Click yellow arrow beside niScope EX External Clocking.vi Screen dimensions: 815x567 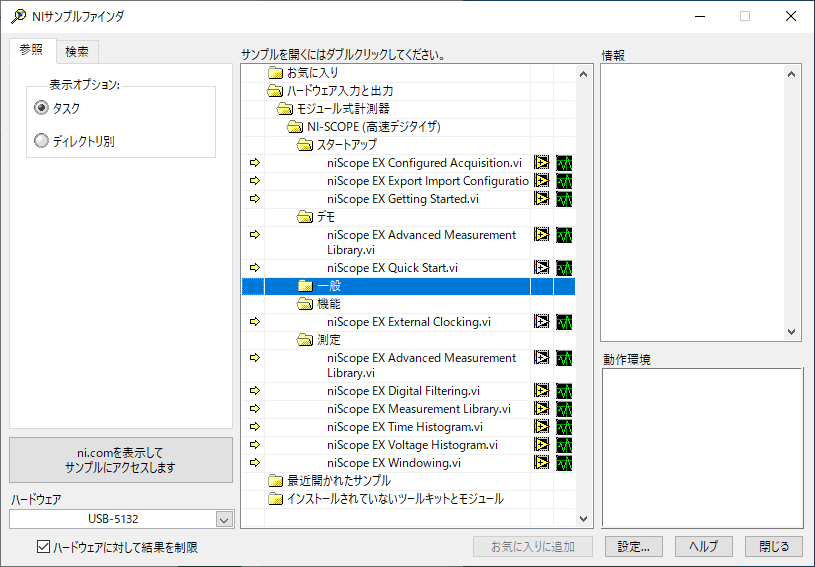tap(255, 322)
